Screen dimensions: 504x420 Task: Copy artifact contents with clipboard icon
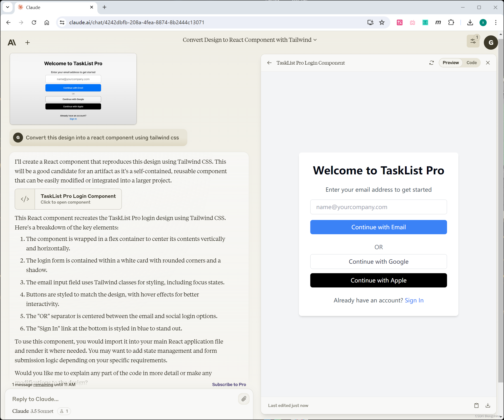(x=476, y=405)
